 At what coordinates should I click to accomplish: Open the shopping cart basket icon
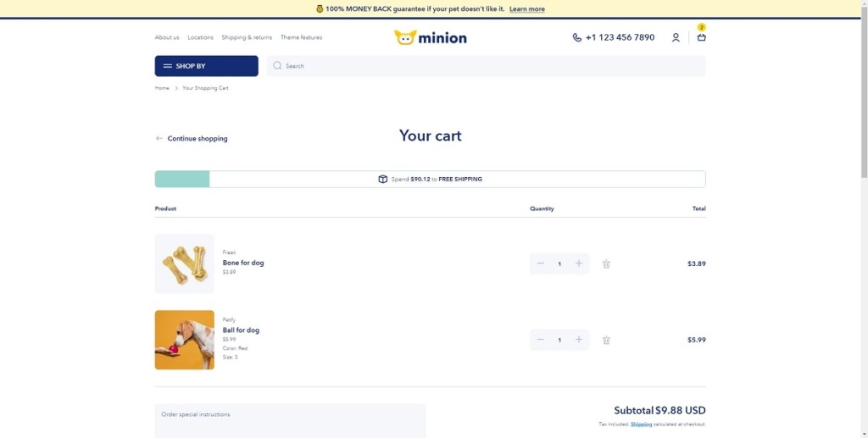(x=701, y=37)
